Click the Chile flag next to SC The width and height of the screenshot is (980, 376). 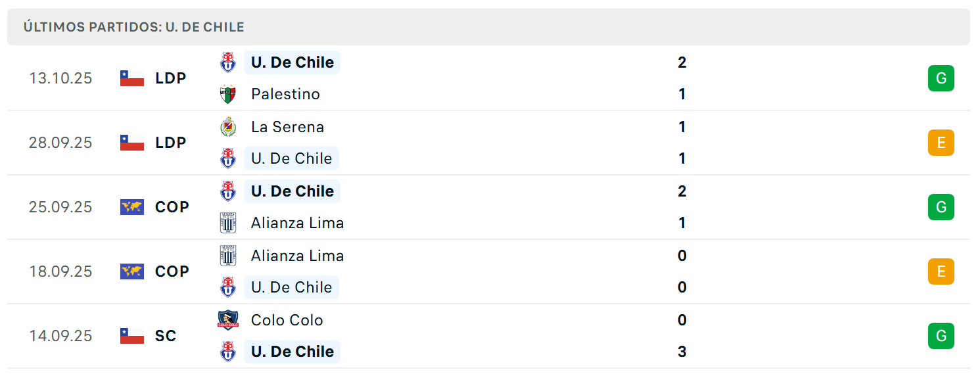pyautogui.click(x=132, y=336)
